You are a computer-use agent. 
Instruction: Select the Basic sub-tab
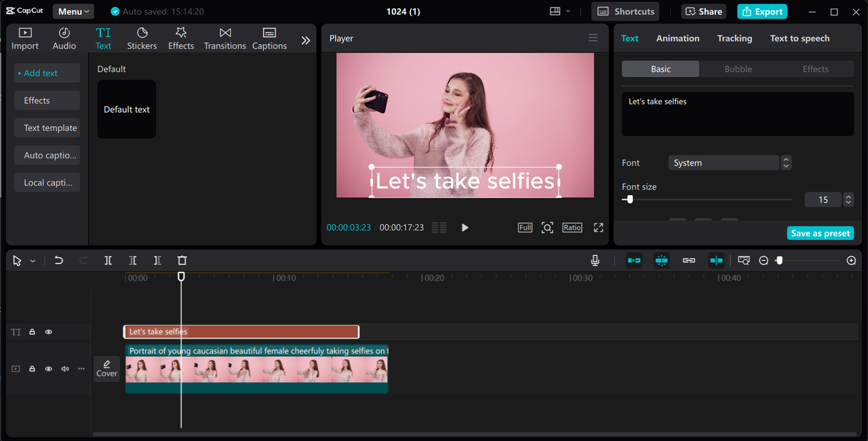(660, 69)
